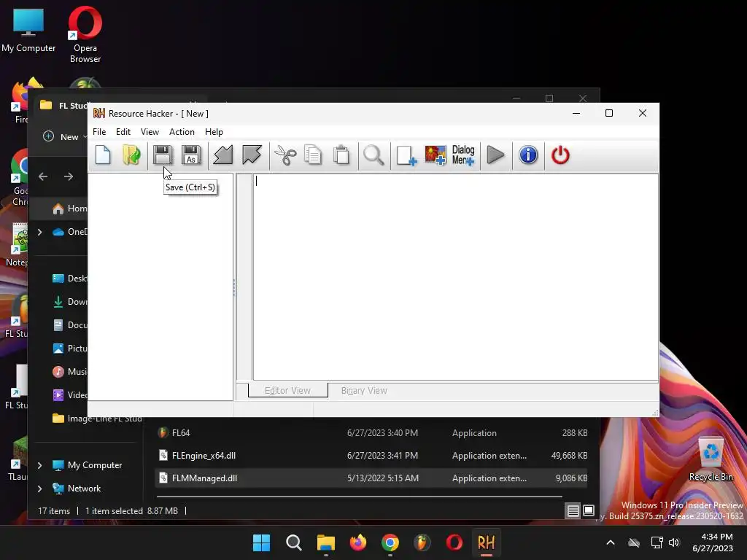Click the bookmark-shaped toolbar icon after Compile
The height and width of the screenshot is (560, 747).
click(252, 155)
